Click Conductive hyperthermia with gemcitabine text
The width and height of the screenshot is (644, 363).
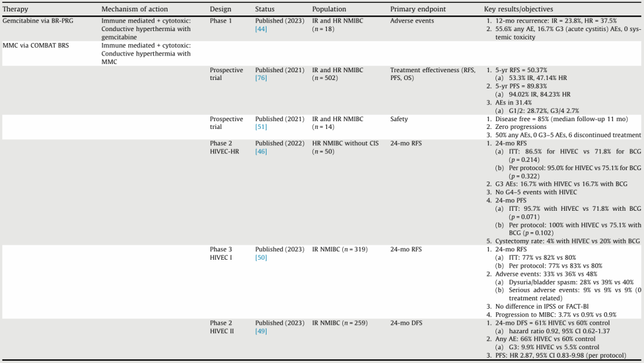146,33
